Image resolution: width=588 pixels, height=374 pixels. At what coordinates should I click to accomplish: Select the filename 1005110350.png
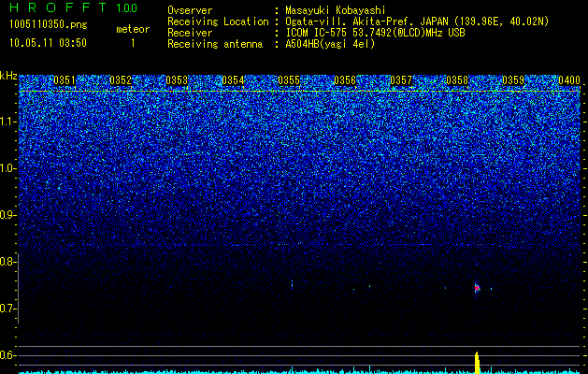point(49,24)
